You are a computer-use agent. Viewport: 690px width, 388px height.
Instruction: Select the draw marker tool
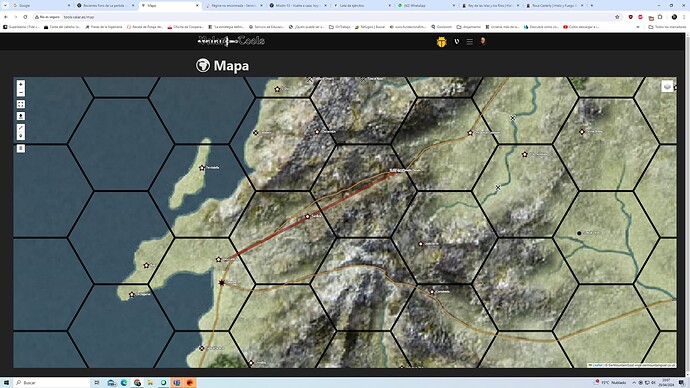21,136
